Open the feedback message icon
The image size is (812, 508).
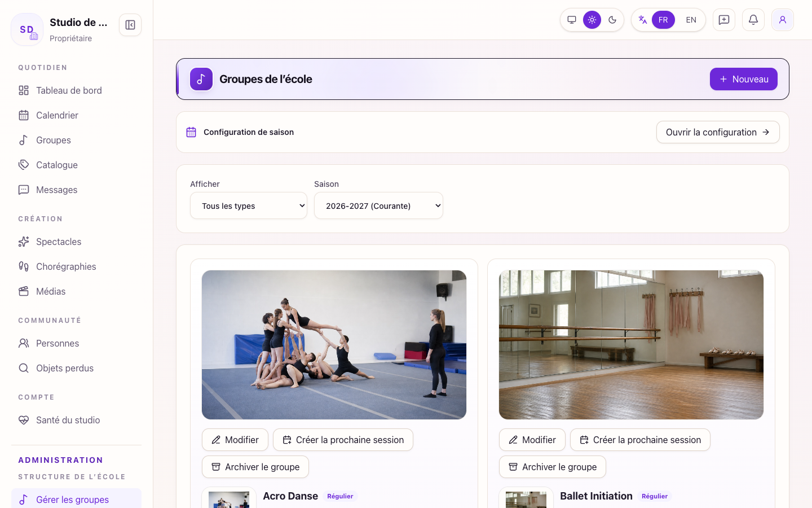tap(724, 20)
